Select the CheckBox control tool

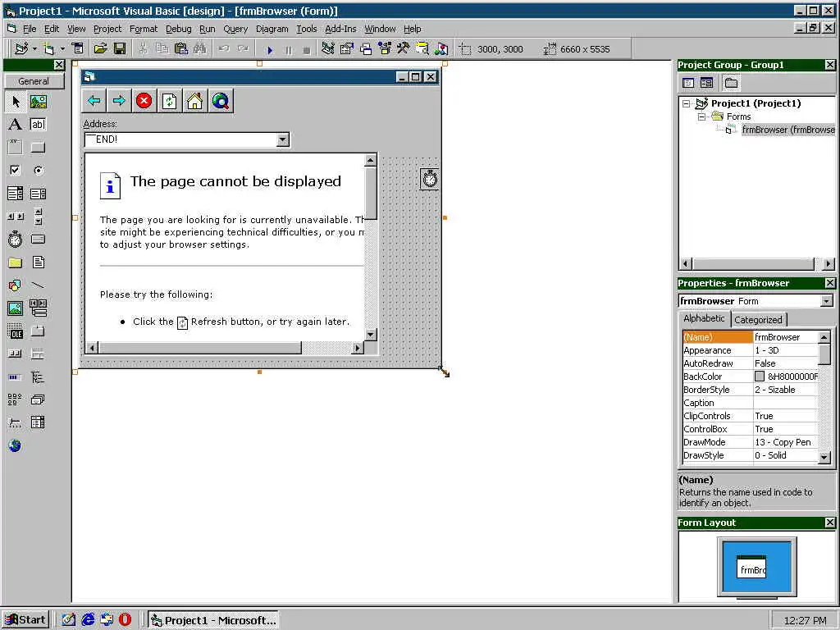point(15,171)
